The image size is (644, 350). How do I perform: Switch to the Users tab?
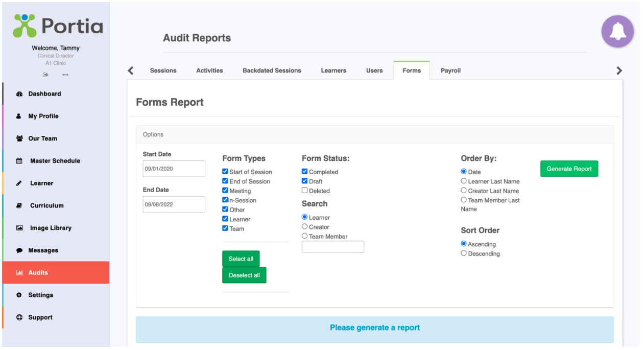tap(374, 71)
